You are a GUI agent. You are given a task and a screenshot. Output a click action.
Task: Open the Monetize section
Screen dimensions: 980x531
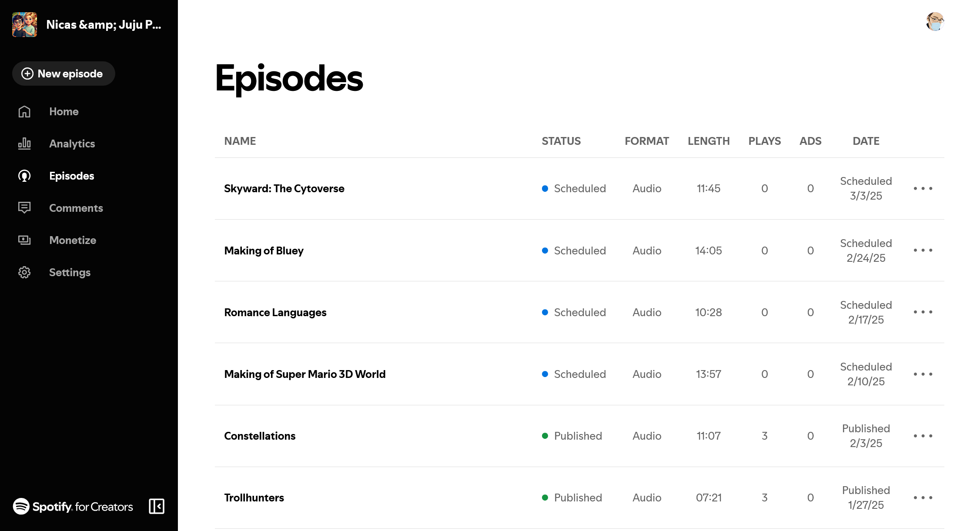click(x=73, y=240)
